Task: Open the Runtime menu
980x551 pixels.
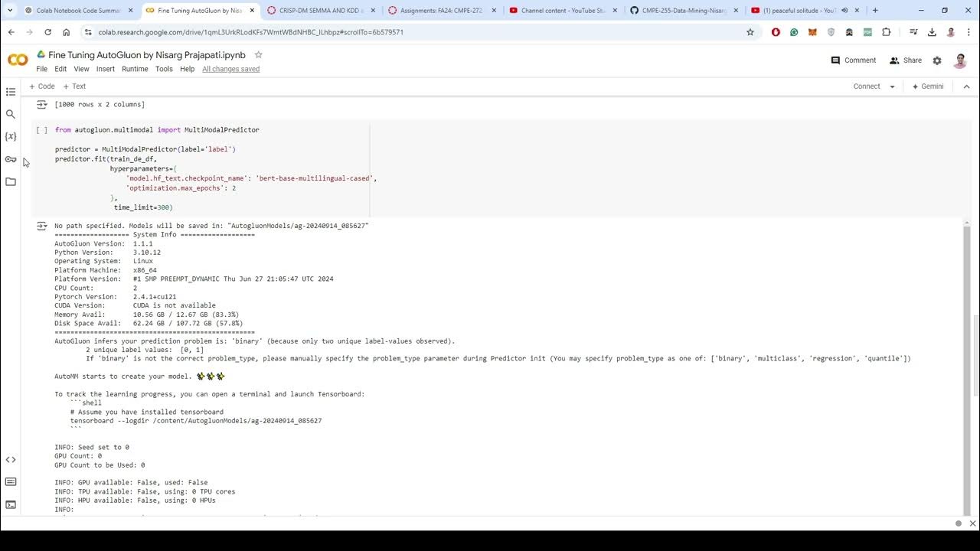Action: (x=135, y=69)
